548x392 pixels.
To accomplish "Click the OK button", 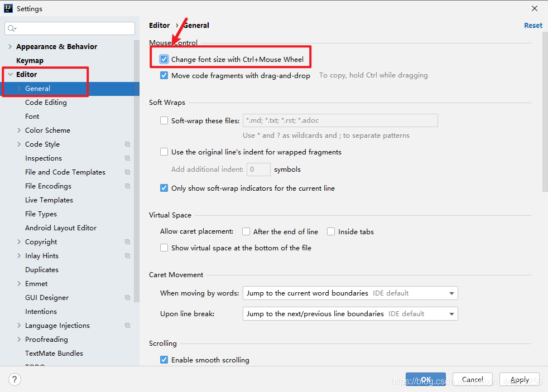I will (426, 379).
